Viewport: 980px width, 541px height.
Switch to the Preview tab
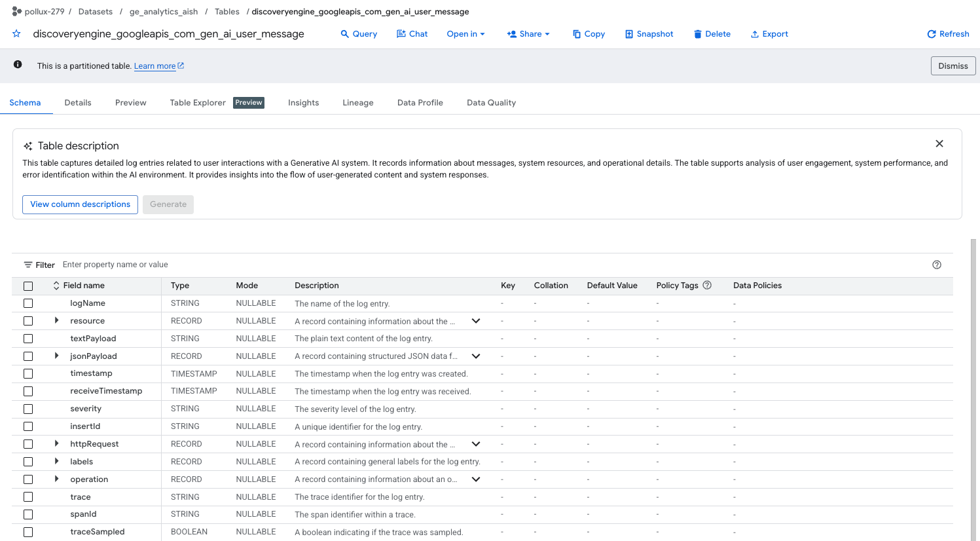[131, 103]
